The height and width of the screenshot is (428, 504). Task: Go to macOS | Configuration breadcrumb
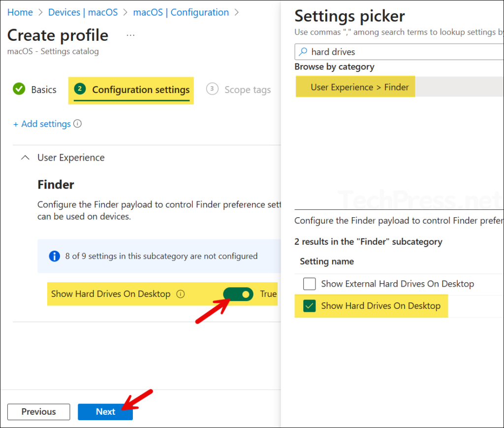181,12
